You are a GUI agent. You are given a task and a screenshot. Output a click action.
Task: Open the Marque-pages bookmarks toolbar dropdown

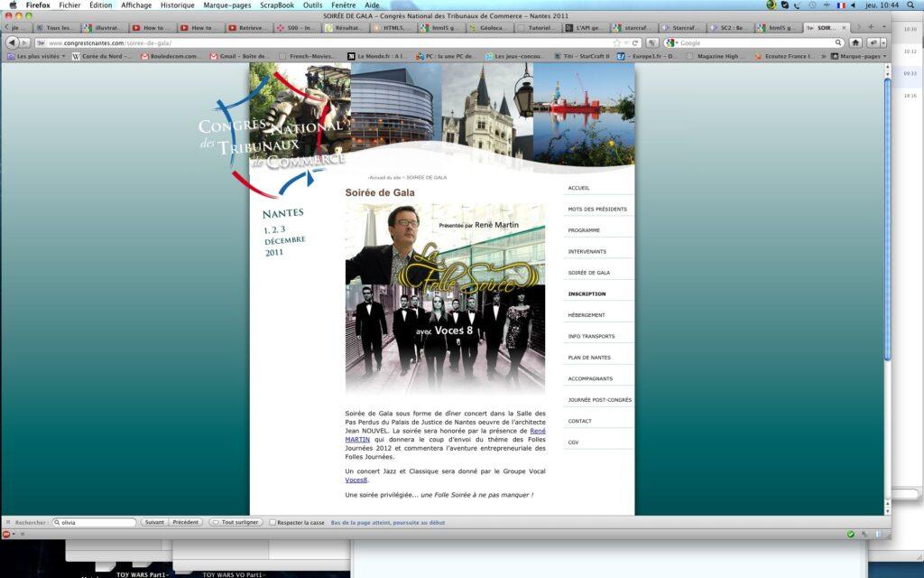(x=858, y=57)
